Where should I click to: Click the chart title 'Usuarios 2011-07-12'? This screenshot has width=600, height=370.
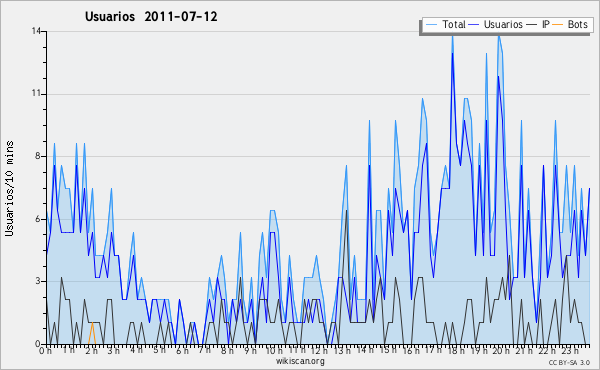[151, 17]
